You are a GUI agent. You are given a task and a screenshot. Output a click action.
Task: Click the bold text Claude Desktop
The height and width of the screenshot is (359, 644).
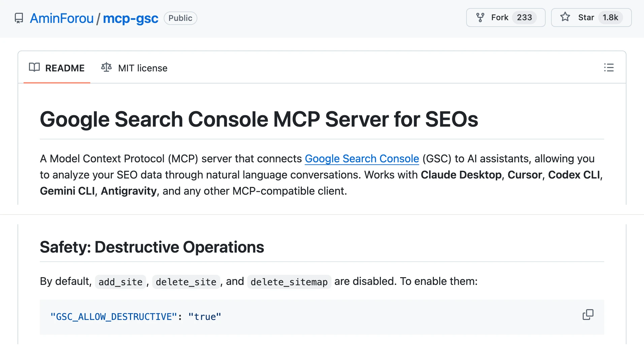click(461, 175)
